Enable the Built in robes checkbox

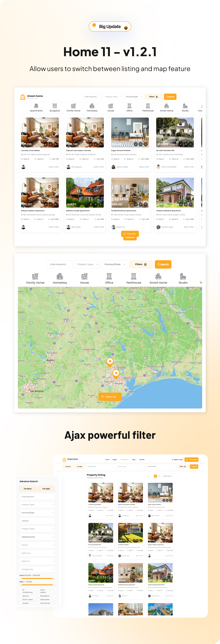(21, 599)
